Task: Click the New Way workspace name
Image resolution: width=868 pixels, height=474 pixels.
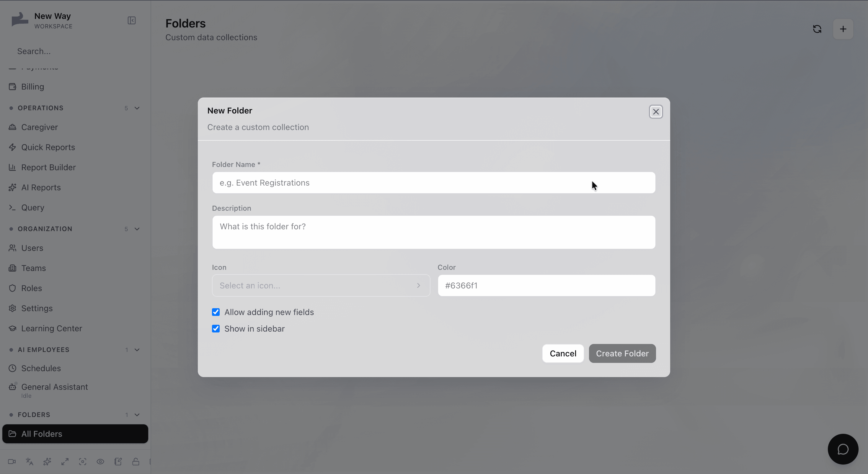Action: coord(53,16)
